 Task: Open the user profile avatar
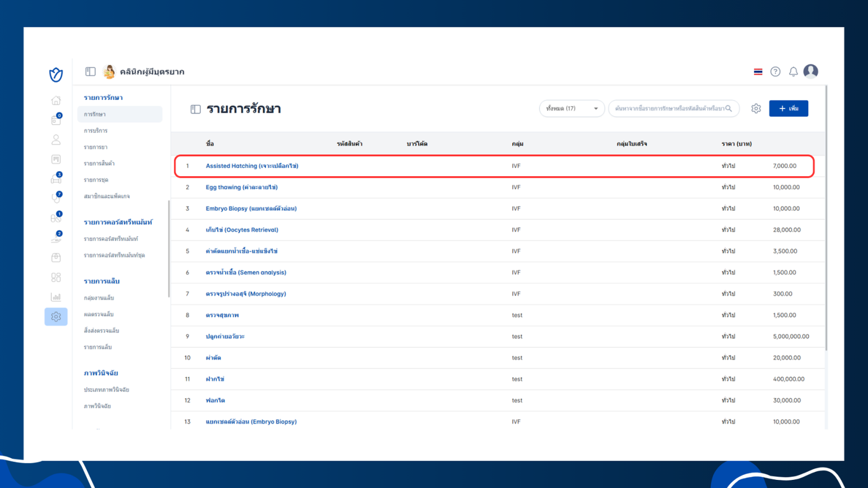tap(810, 71)
